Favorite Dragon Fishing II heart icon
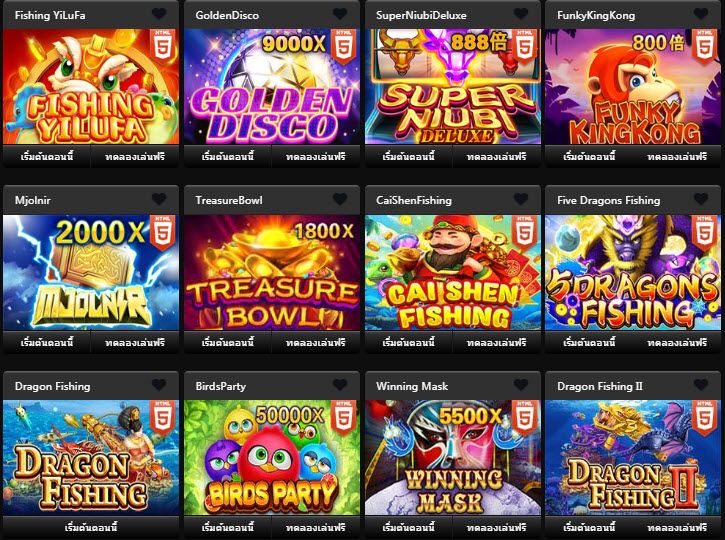This screenshot has height=540, width=725. click(701, 385)
